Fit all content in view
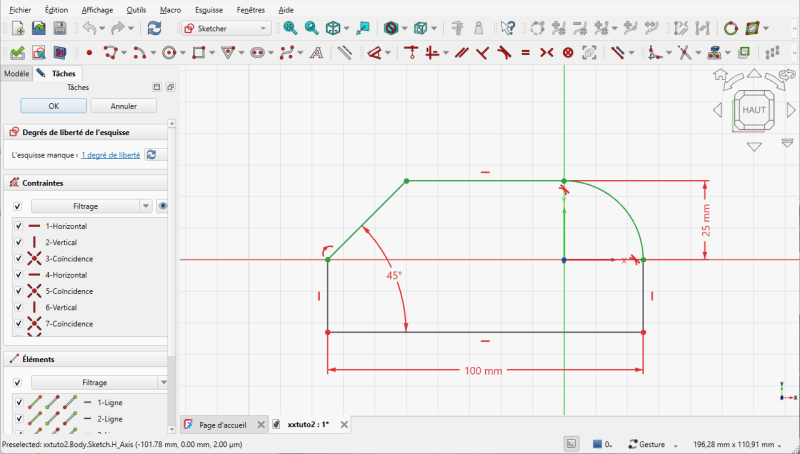Viewport: 800px width, 454px height. pos(290,28)
